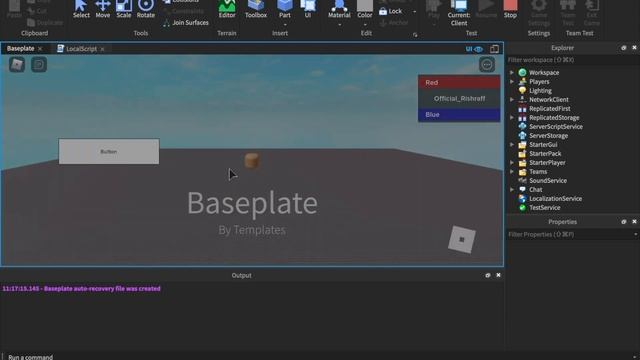
Task: Undock the Explorer panel
Action: click(623, 48)
